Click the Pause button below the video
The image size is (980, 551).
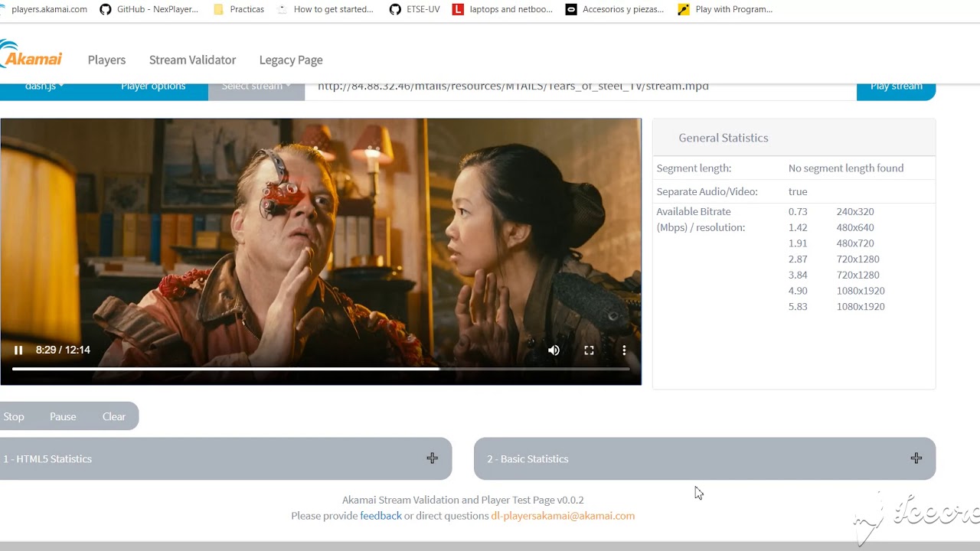63,416
